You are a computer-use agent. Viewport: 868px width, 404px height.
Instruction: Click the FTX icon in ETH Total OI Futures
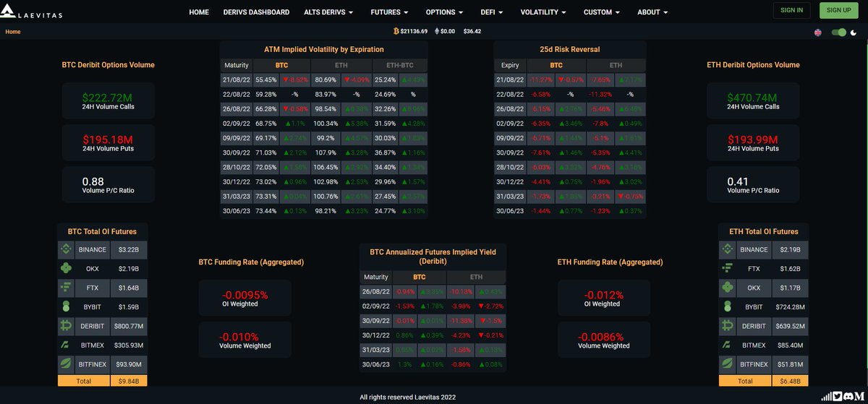tap(728, 268)
